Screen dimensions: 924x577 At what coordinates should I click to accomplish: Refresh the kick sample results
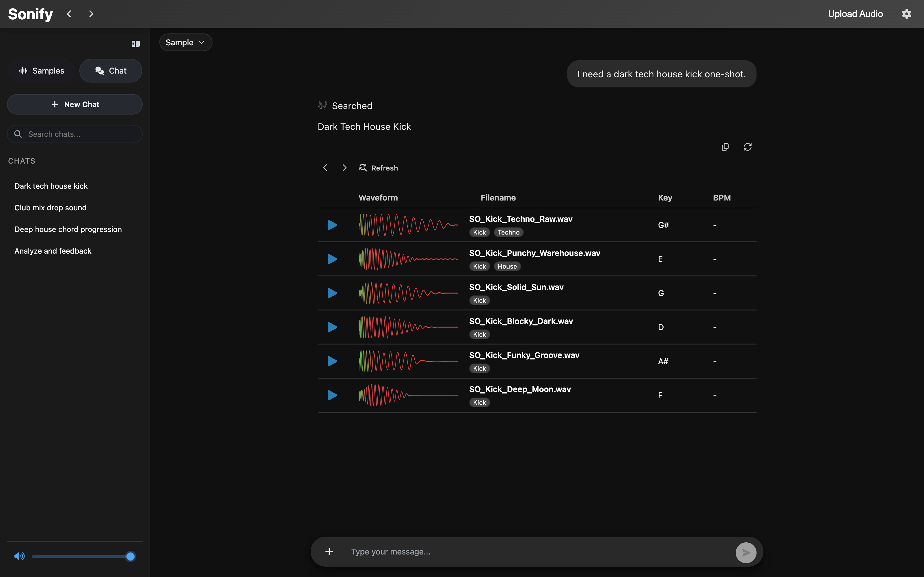click(x=378, y=168)
